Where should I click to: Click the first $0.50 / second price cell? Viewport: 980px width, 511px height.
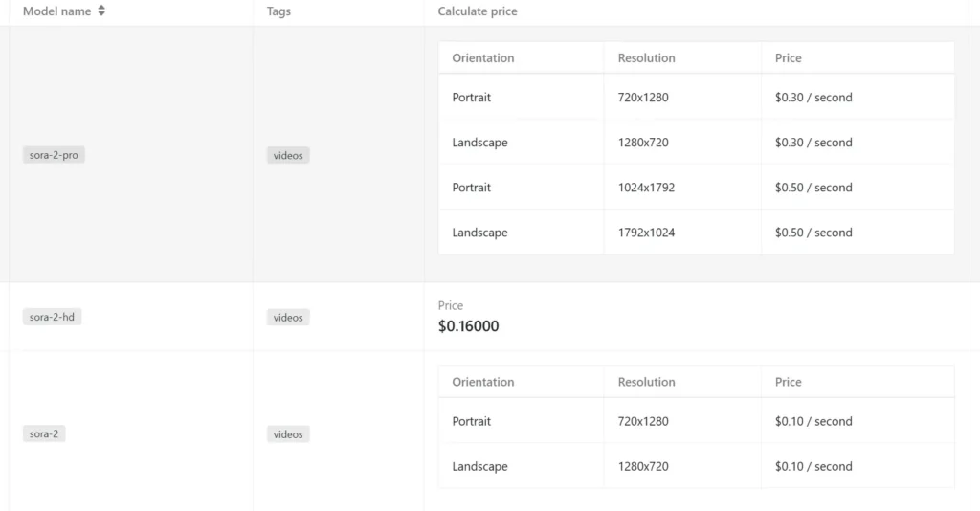pyautogui.click(x=813, y=188)
